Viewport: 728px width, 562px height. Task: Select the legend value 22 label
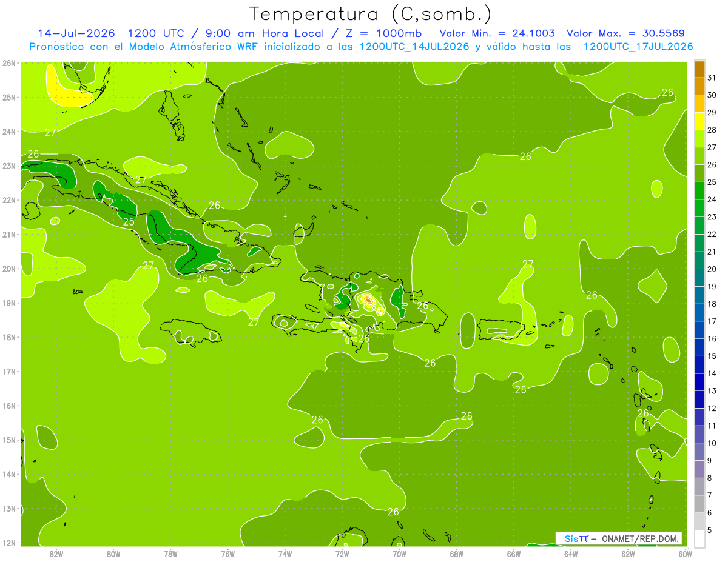coord(712,234)
